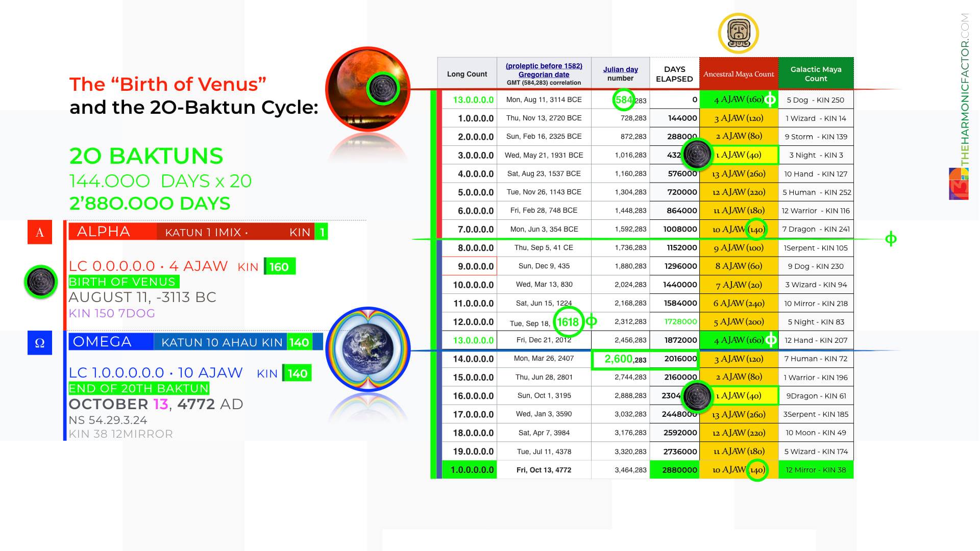This screenshot has width=980, height=551.
Task: Click the 'END OF 20TH BAKTUN' label
Action: tap(139, 388)
